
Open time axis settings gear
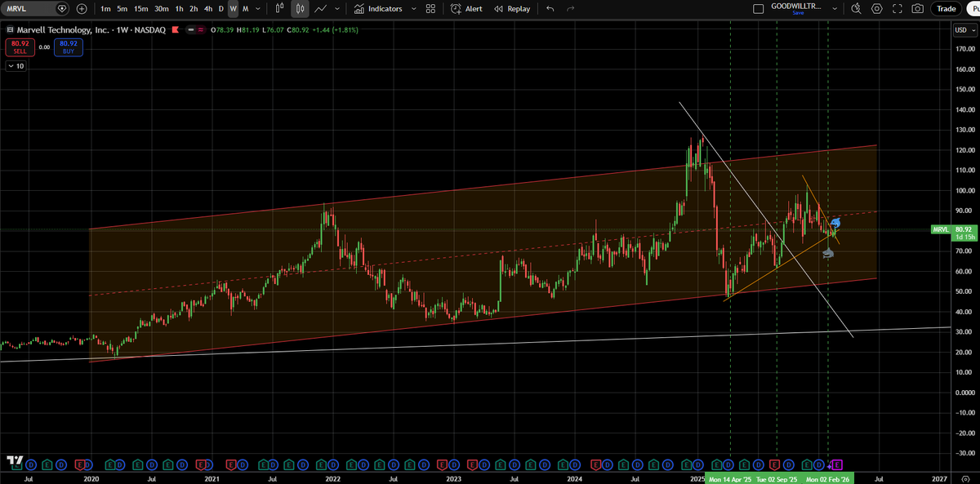965,477
